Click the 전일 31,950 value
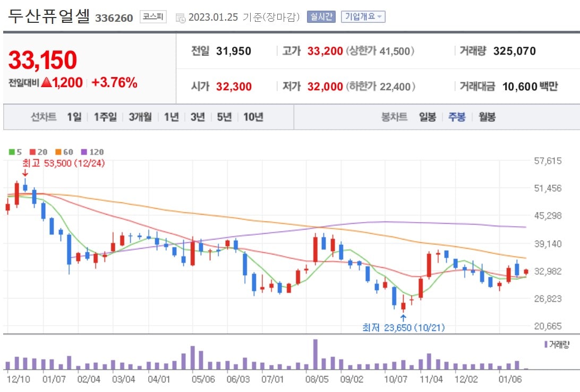 tap(233, 51)
